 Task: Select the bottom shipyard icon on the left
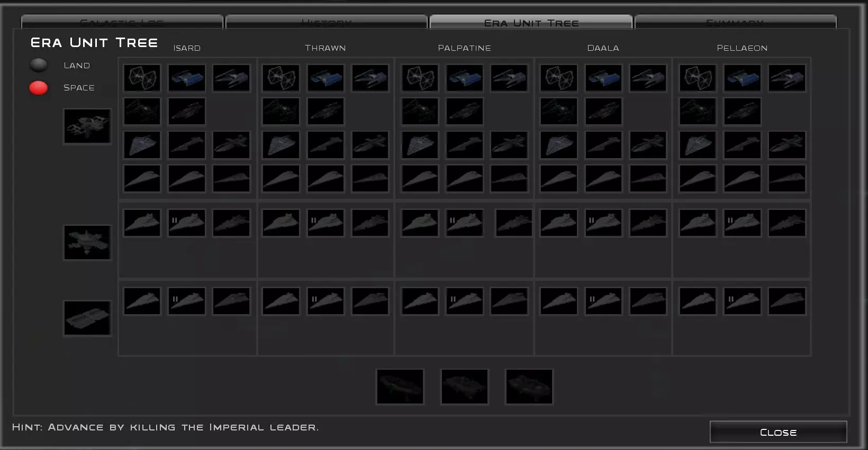[87, 318]
